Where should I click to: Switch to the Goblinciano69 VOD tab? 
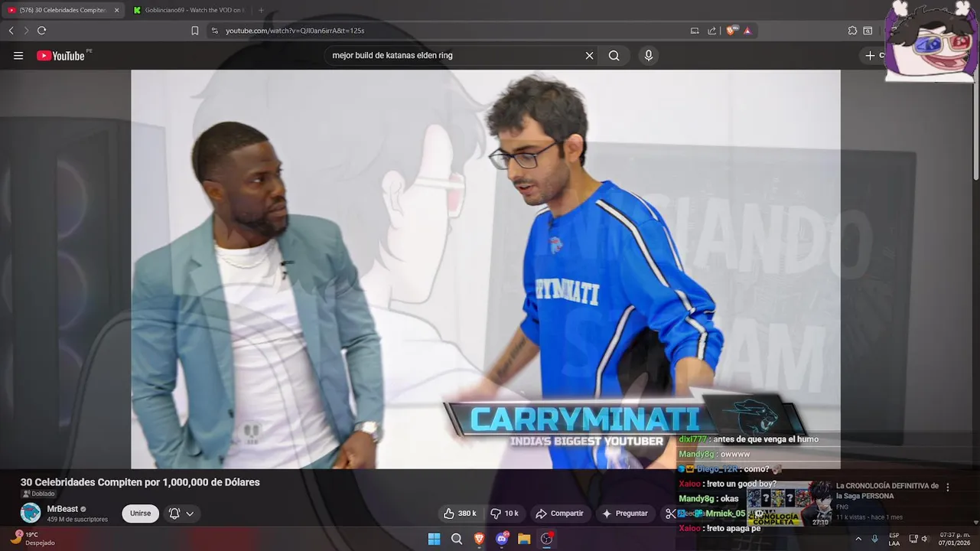[190, 10]
